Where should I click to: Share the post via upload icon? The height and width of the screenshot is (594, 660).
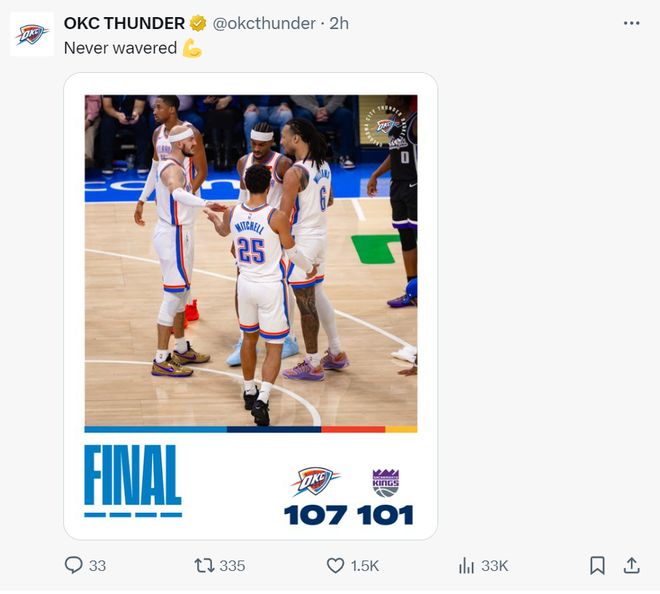click(631, 565)
